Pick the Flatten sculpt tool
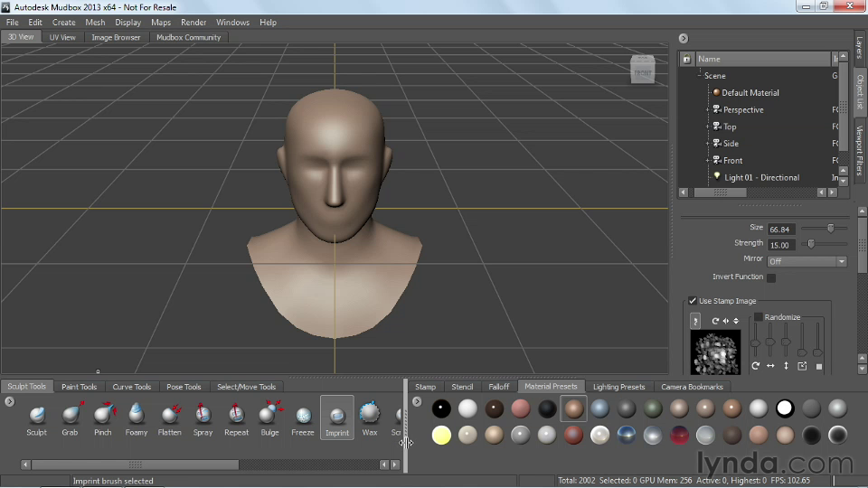868x488 pixels. (x=170, y=416)
